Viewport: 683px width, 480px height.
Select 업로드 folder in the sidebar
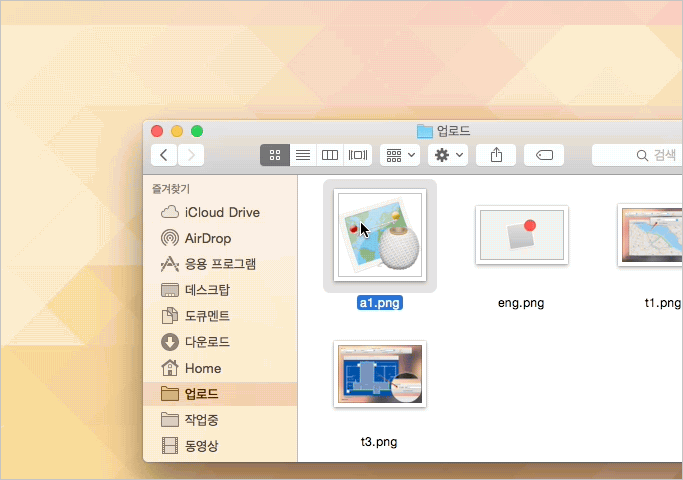point(220,394)
